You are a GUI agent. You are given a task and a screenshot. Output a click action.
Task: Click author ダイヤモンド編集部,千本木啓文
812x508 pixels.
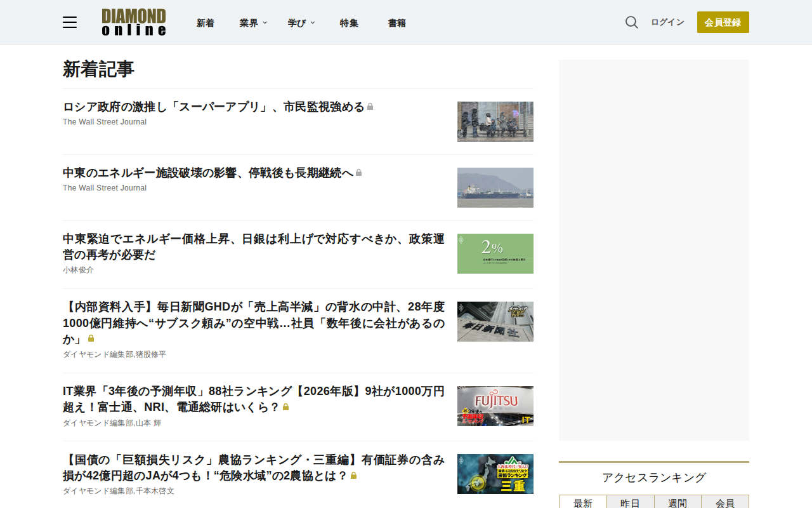119,491
